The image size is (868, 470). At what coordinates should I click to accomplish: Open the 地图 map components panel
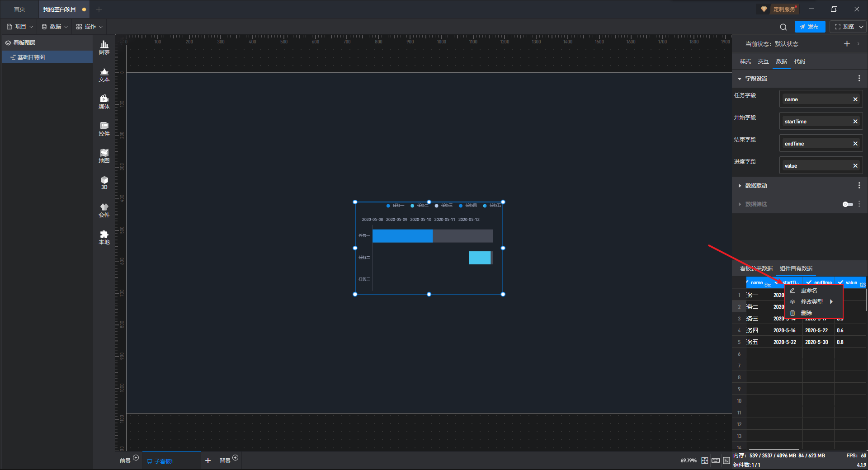click(x=104, y=156)
